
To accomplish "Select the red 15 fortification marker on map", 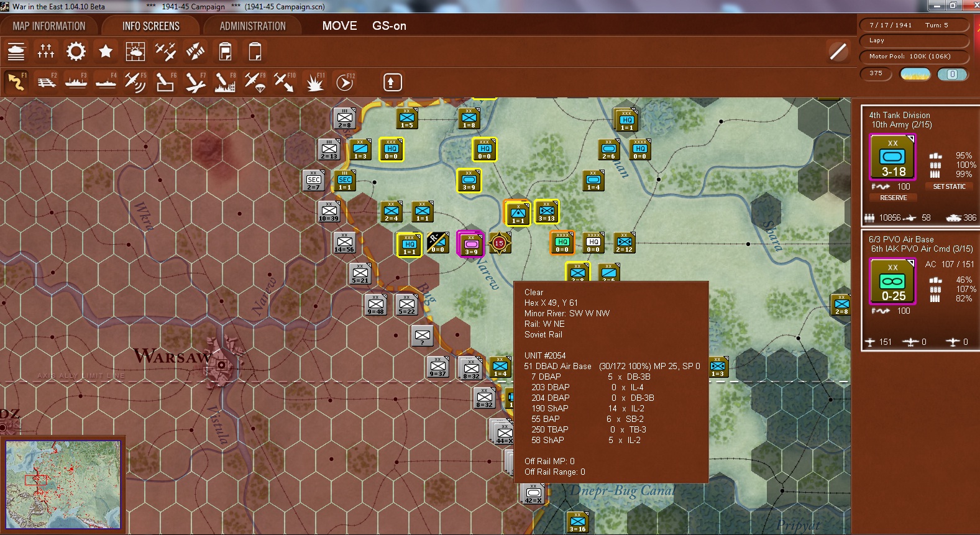I will coord(500,244).
